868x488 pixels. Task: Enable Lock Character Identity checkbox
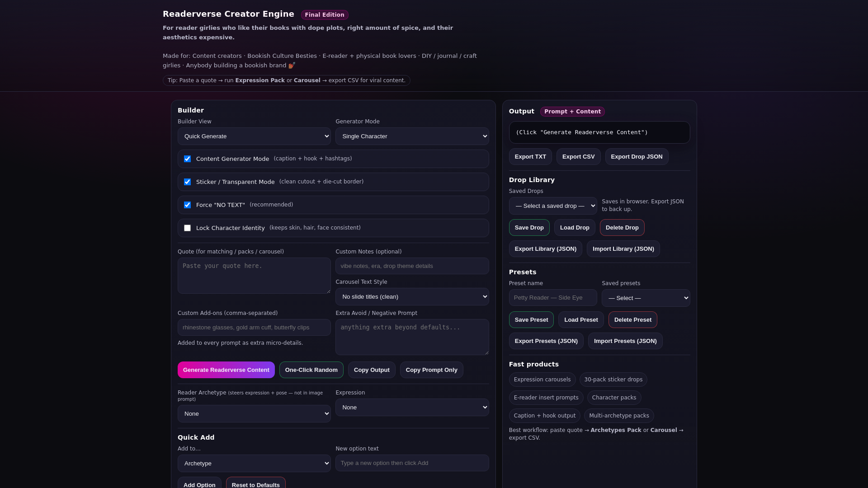tap(187, 228)
